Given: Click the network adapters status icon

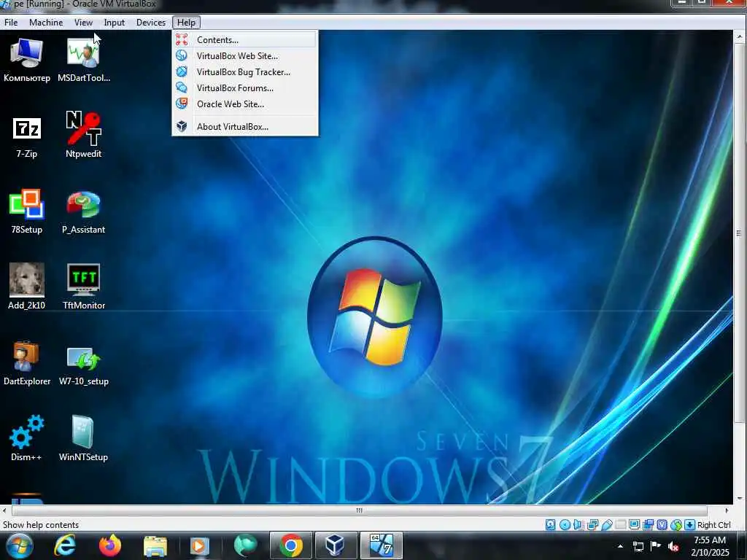Looking at the screenshot, I should click(592, 525).
